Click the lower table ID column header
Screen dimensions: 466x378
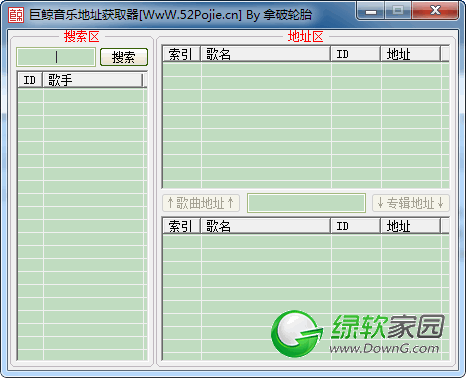pyautogui.click(x=356, y=226)
